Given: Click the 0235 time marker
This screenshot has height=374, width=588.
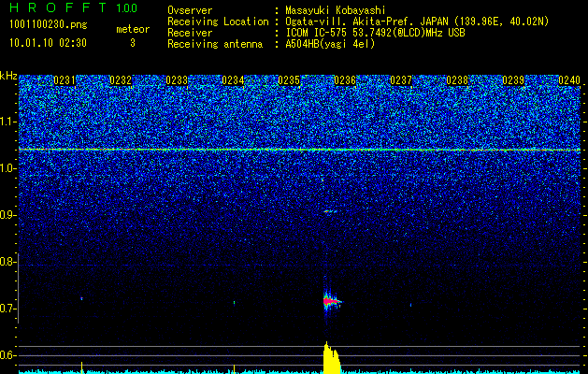Looking at the screenshot, I should click(289, 80).
